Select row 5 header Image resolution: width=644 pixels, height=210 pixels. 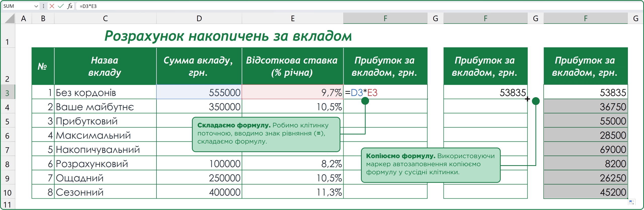point(8,120)
